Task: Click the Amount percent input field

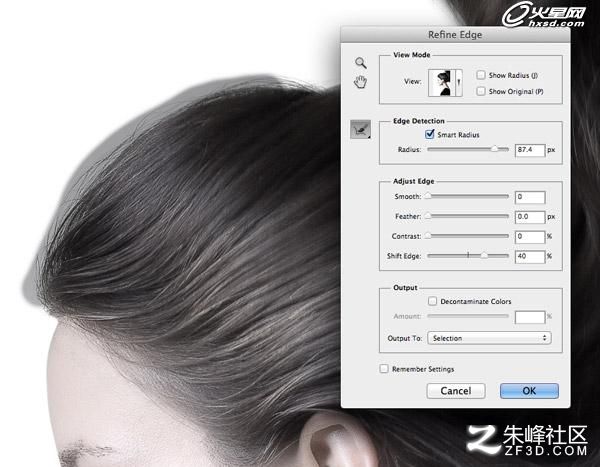Action: coord(530,317)
